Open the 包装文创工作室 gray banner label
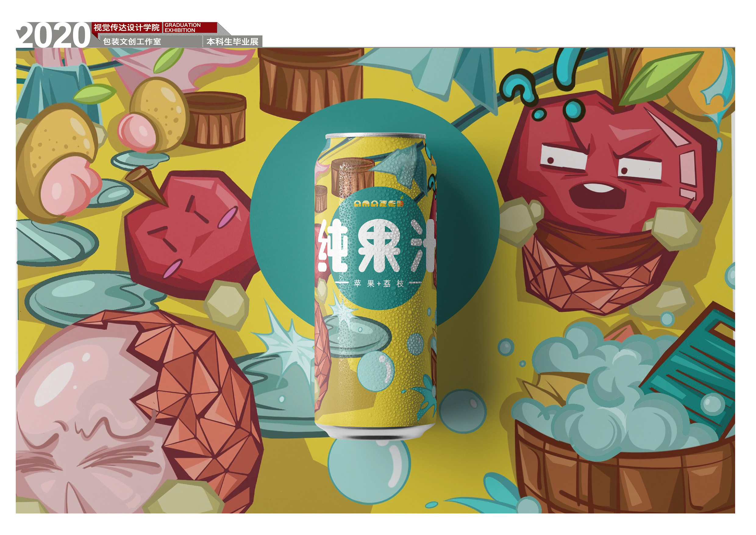756x535 pixels. click(x=132, y=42)
